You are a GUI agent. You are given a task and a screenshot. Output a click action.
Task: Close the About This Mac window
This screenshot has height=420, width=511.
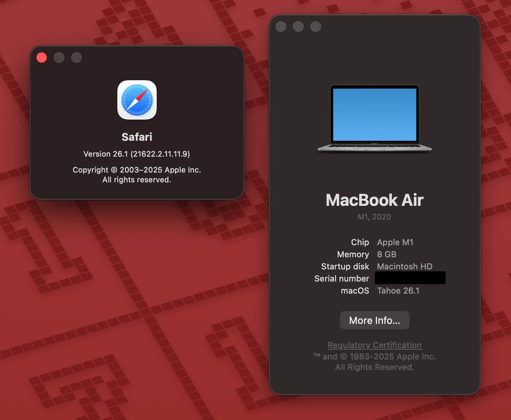pos(281,26)
